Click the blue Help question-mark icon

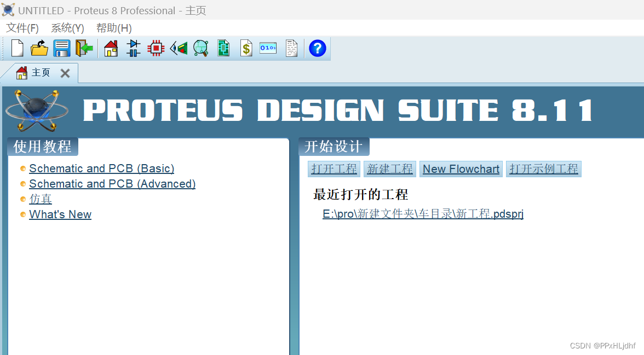coord(318,49)
